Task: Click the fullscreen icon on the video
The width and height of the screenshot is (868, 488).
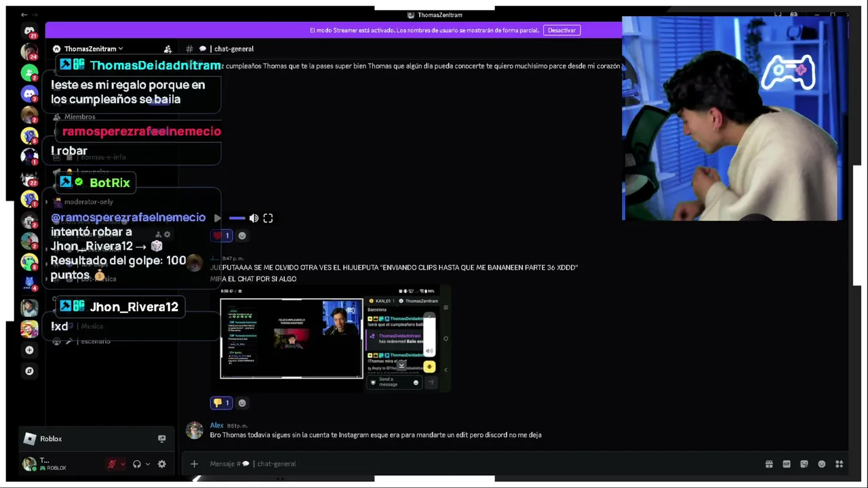Action: click(x=268, y=218)
